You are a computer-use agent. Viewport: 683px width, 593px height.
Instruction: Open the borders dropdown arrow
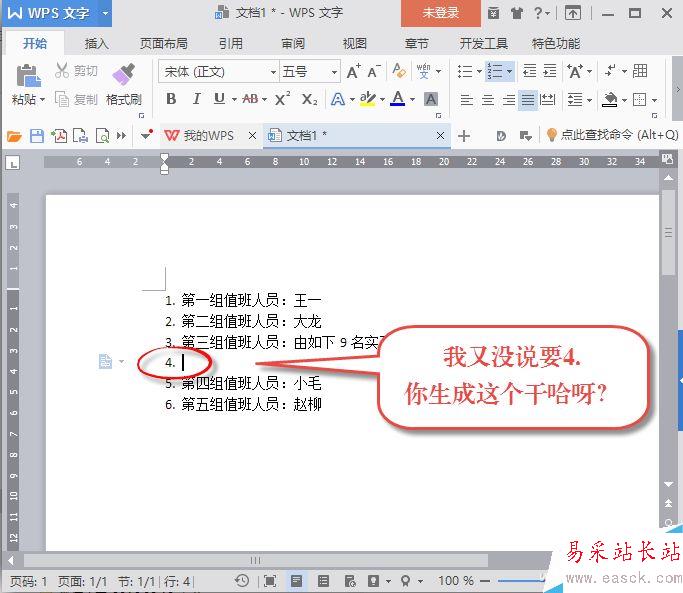pyautogui.click(x=654, y=100)
